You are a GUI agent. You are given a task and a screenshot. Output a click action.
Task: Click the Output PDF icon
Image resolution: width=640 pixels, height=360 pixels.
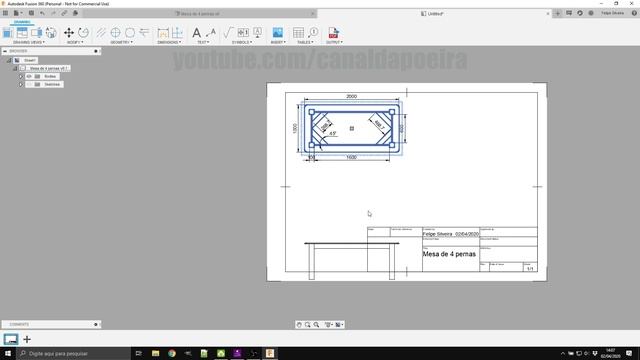(x=333, y=33)
